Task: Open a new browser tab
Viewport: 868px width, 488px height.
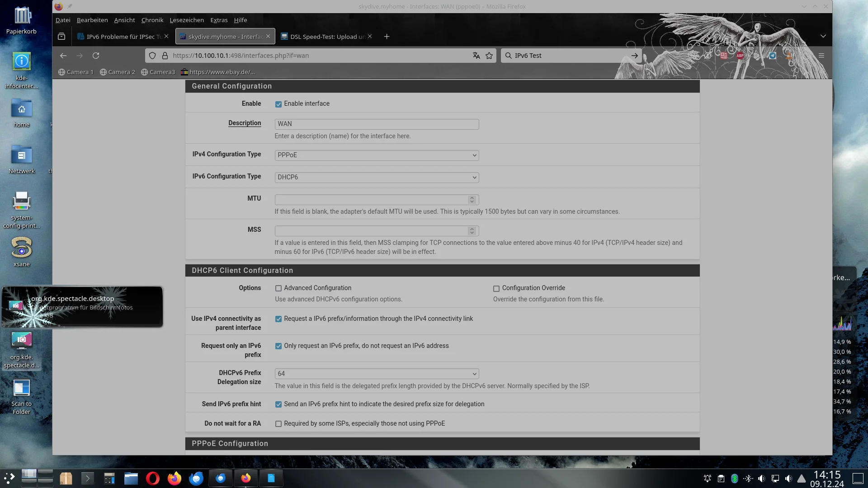Action: (x=387, y=37)
